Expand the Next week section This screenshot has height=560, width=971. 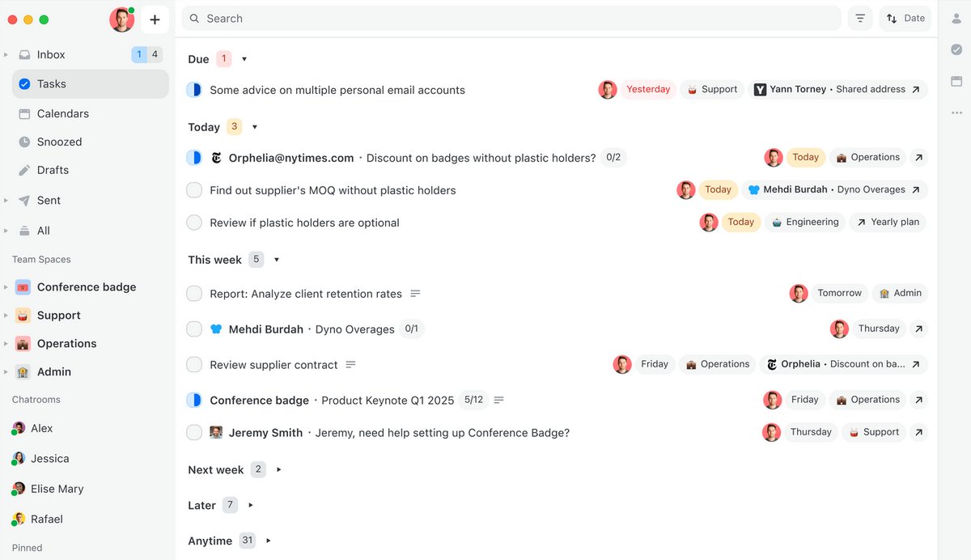tap(278, 469)
